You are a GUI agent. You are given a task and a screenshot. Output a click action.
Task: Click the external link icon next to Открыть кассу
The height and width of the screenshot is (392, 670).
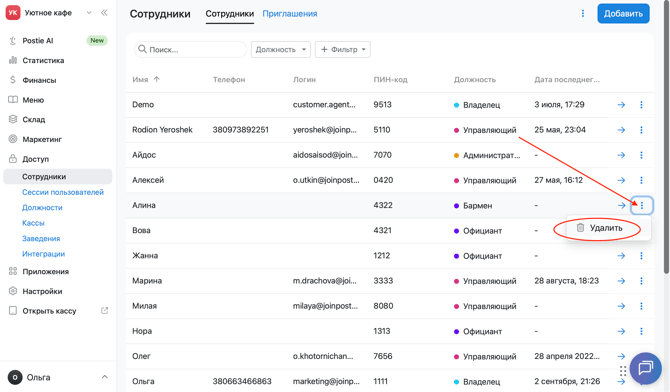(x=104, y=310)
